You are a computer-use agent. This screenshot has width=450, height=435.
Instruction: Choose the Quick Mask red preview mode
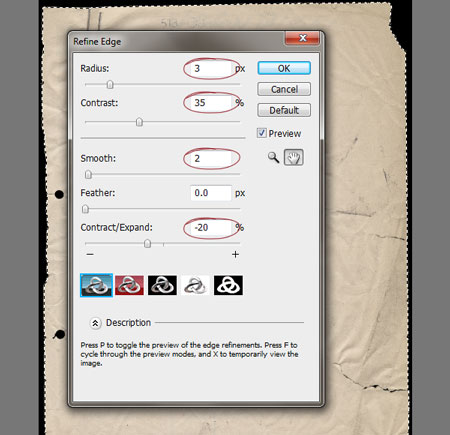click(x=129, y=285)
